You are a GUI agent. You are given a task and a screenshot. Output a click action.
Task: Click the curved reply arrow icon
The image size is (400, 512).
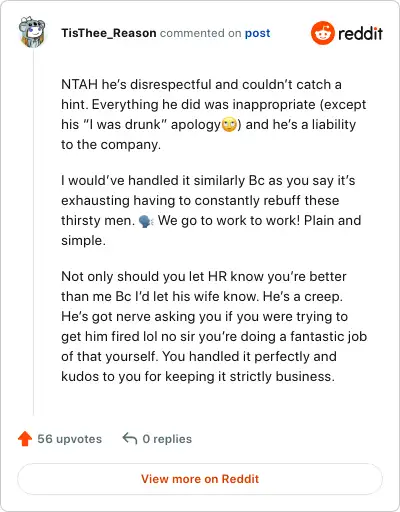[x=130, y=439]
